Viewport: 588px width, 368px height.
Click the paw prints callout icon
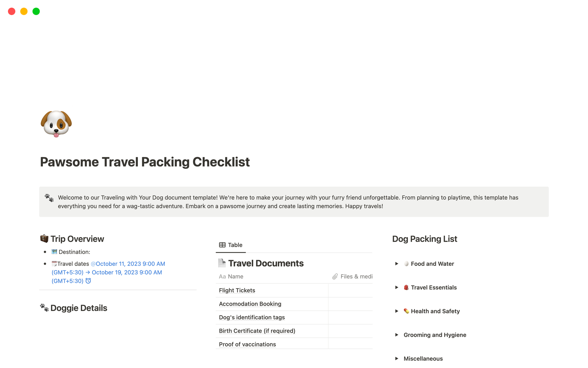point(49,198)
